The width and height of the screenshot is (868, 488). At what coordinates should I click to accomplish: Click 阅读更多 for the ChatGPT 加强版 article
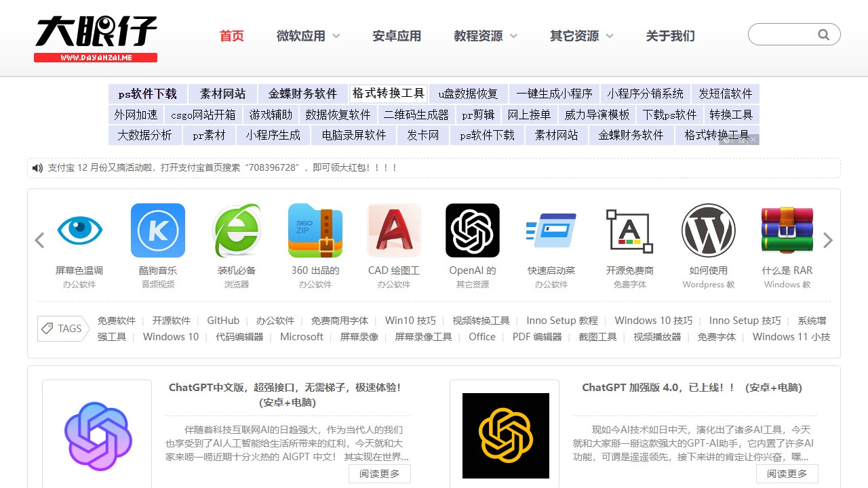[x=787, y=474]
